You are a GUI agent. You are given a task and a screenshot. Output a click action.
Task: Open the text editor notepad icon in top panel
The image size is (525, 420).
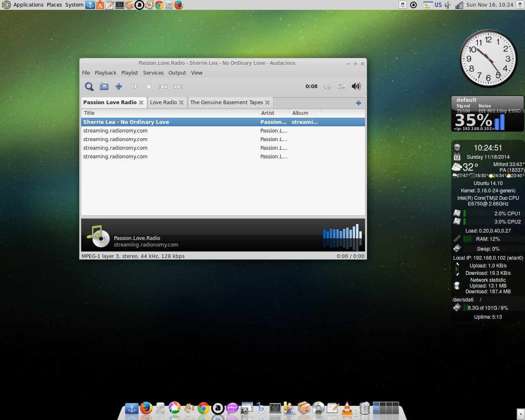(x=110, y=5)
